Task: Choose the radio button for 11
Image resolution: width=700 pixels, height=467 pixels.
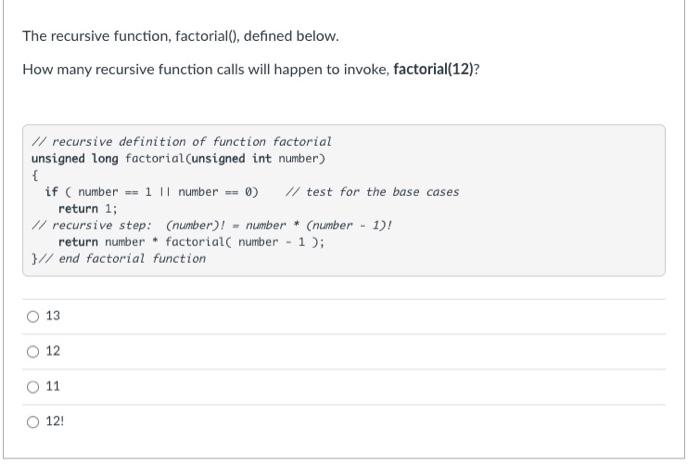Action: point(33,387)
